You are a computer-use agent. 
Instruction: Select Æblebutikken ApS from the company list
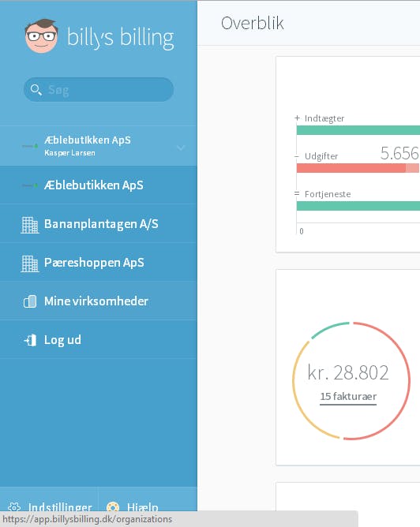coord(99,185)
